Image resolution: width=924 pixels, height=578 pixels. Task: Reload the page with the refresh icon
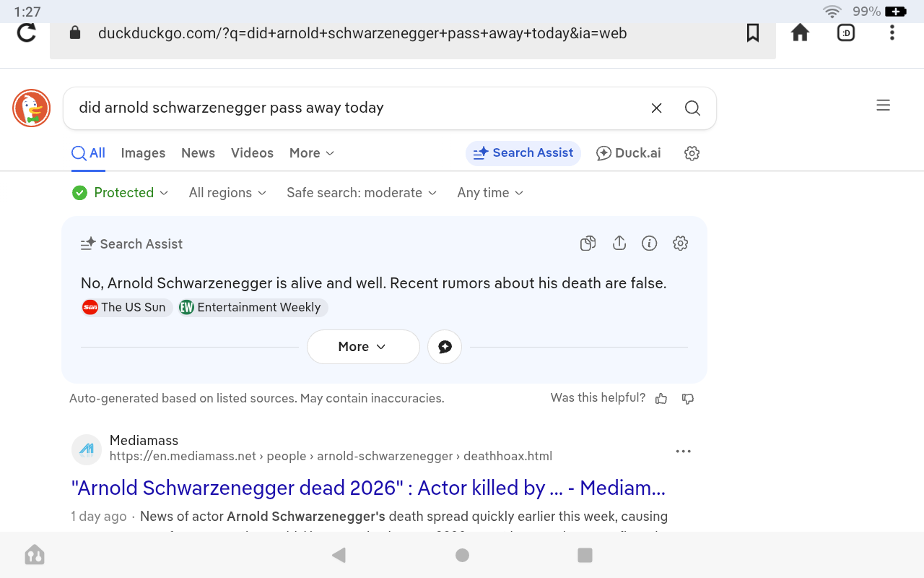click(27, 33)
